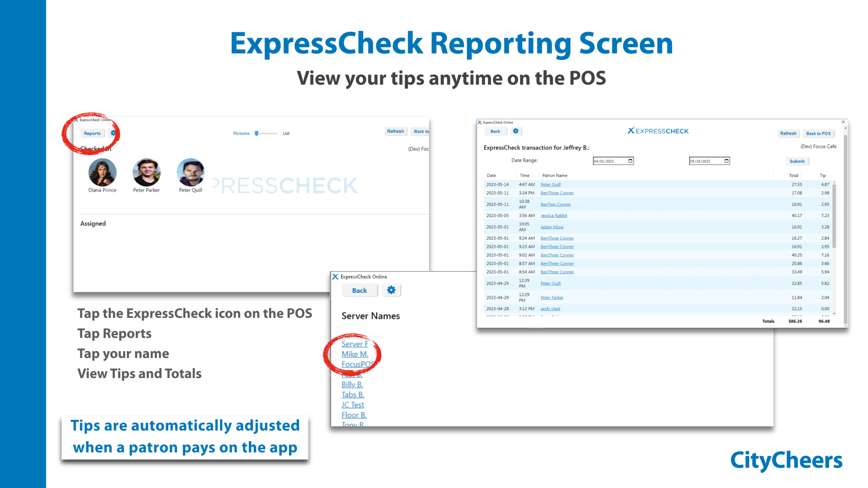Viewport: 868px width, 488px height.
Task: Select the Mike M. server name
Action: point(355,354)
